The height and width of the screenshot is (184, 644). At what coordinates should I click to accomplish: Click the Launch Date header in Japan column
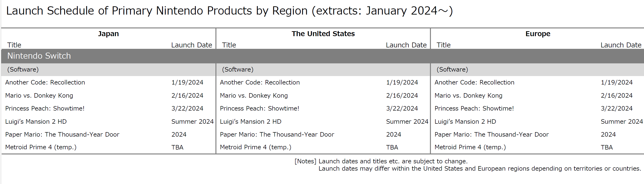(192, 45)
